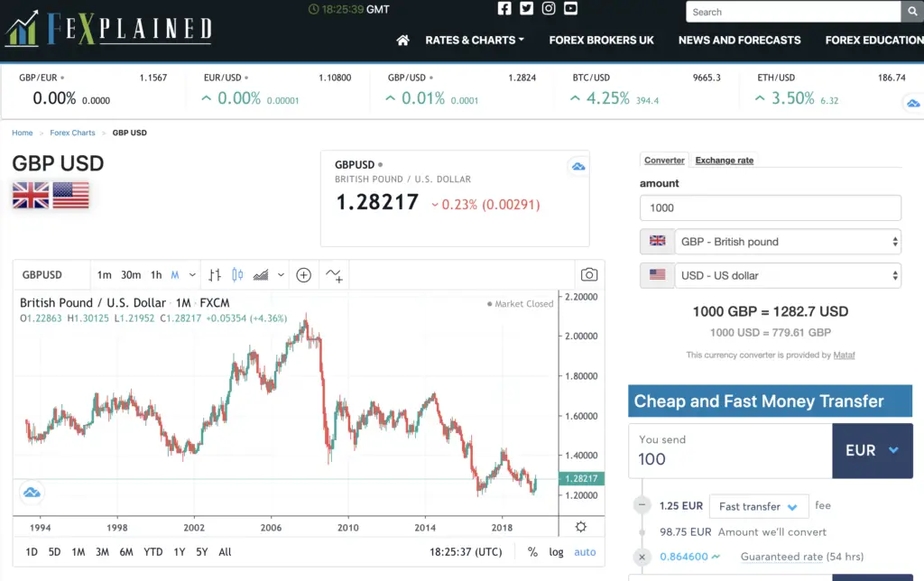Open chart settings gear icon
This screenshot has width=924, height=581.
point(580,527)
